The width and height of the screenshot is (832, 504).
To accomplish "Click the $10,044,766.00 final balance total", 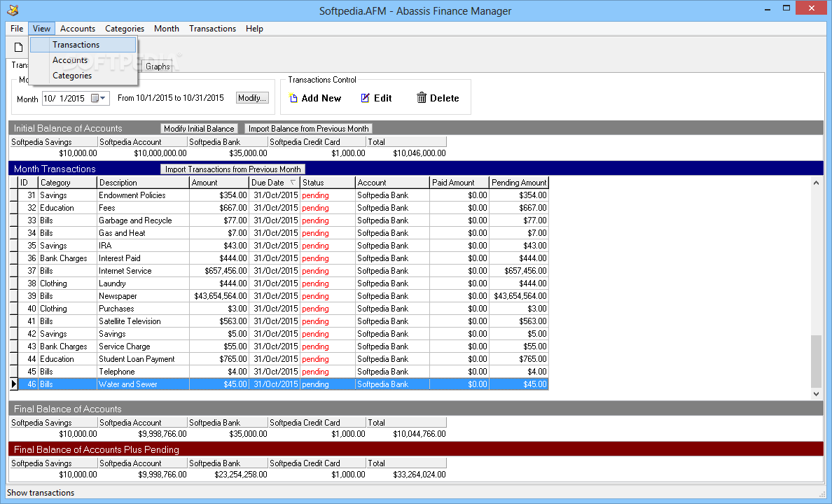I will tap(420, 434).
